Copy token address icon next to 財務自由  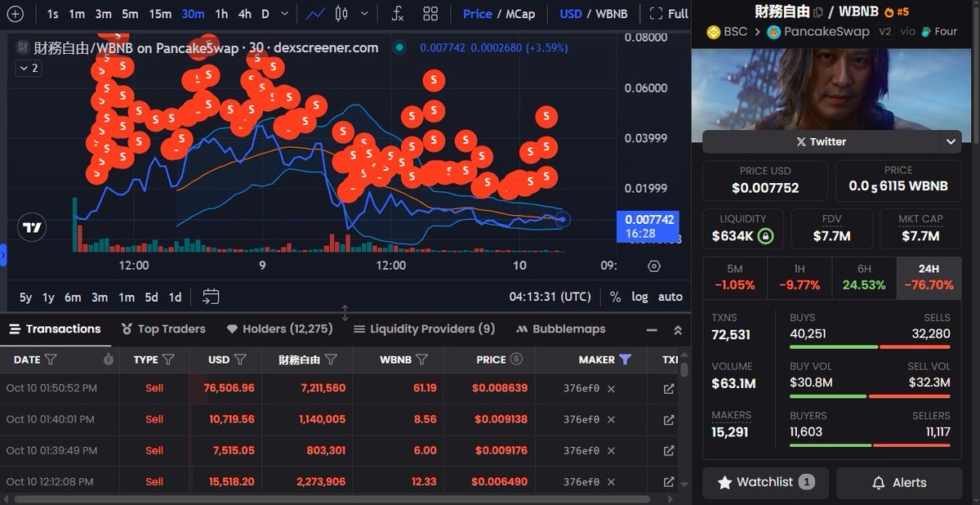pos(818,11)
